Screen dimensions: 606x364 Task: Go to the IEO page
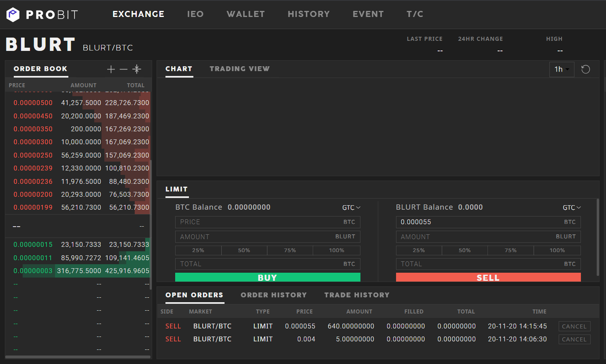tap(195, 14)
